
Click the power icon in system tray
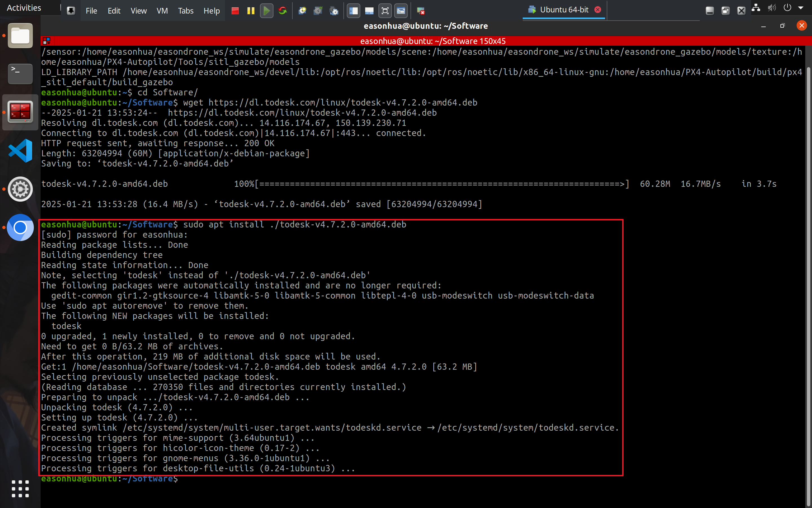pos(787,8)
